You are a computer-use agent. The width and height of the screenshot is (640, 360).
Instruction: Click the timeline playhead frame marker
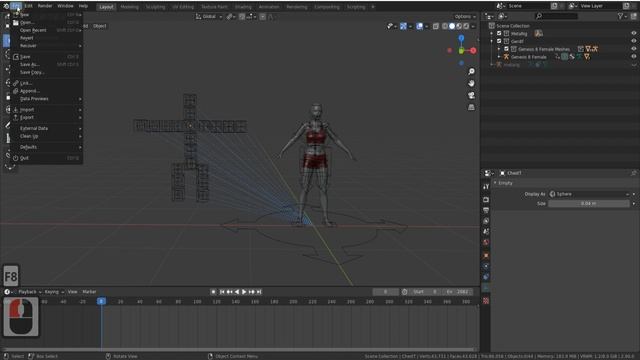(102, 301)
